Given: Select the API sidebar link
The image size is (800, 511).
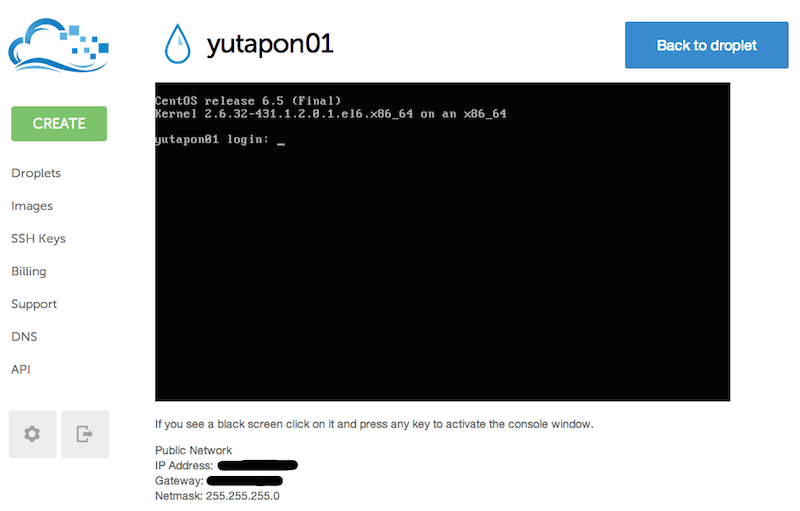Looking at the screenshot, I should [20, 369].
